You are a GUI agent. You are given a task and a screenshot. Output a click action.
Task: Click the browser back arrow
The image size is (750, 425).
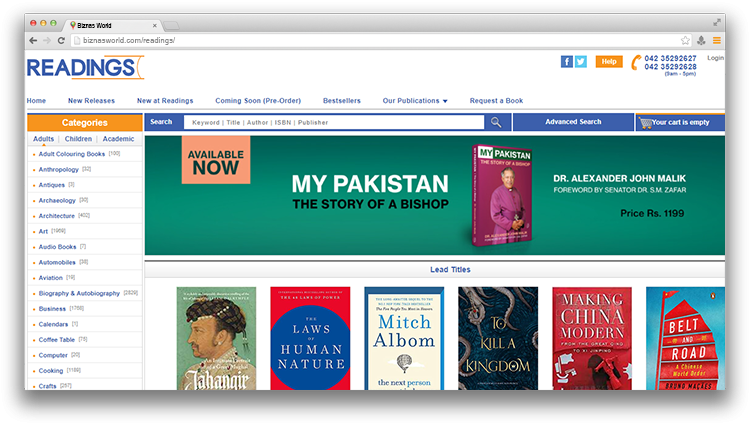coord(33,40)
